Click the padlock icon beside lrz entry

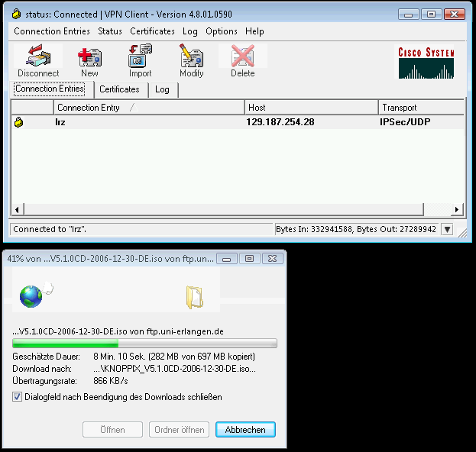(19, 122)
